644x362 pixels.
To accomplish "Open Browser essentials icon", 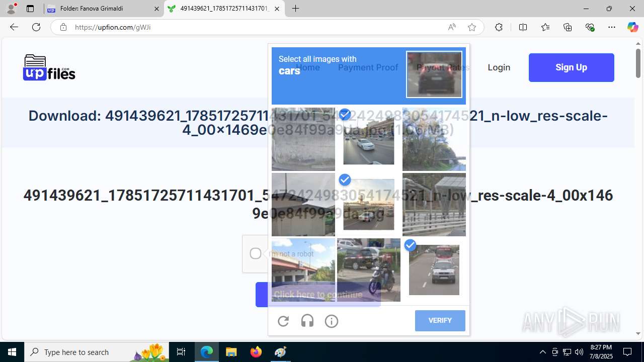I will 590,27.
